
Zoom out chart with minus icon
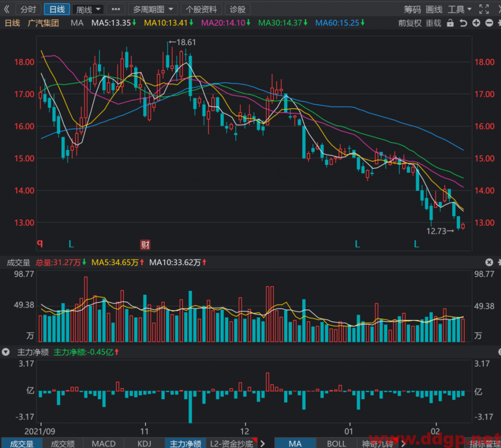click(x=489, y=23)
